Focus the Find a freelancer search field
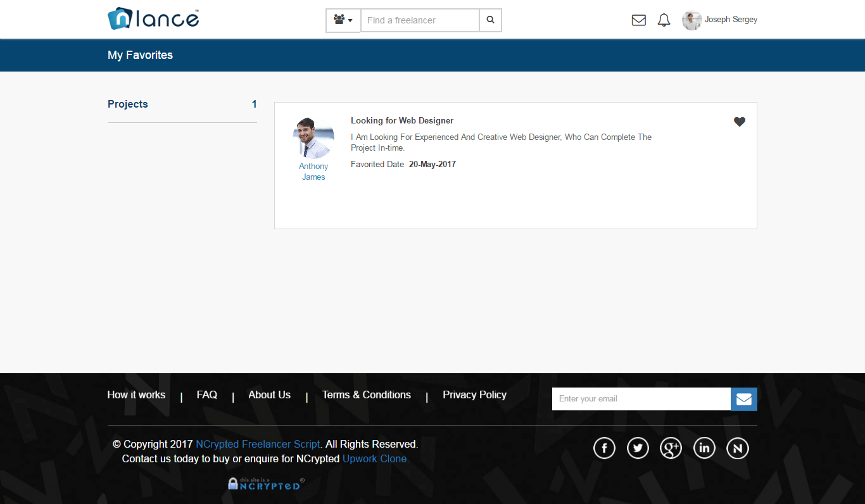 420,20
